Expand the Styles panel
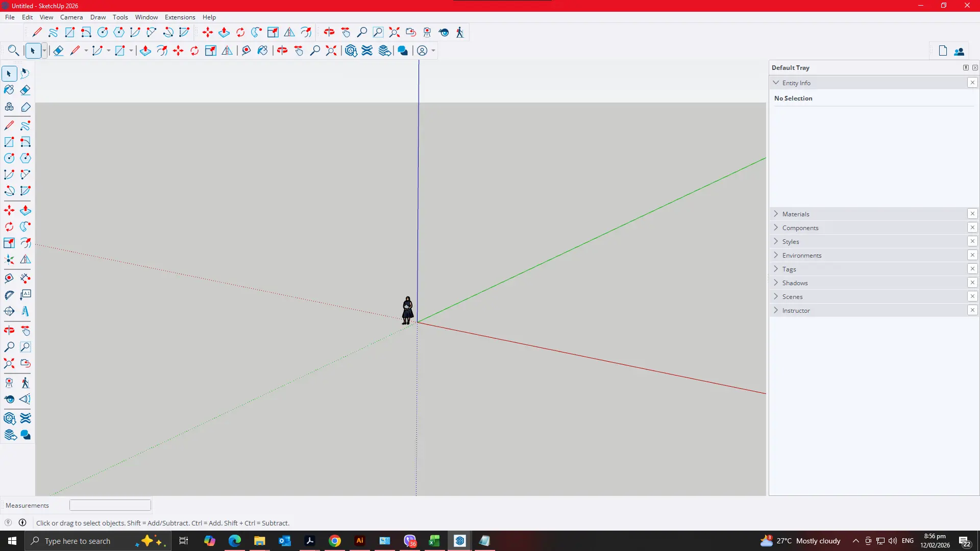 point(776,241)
